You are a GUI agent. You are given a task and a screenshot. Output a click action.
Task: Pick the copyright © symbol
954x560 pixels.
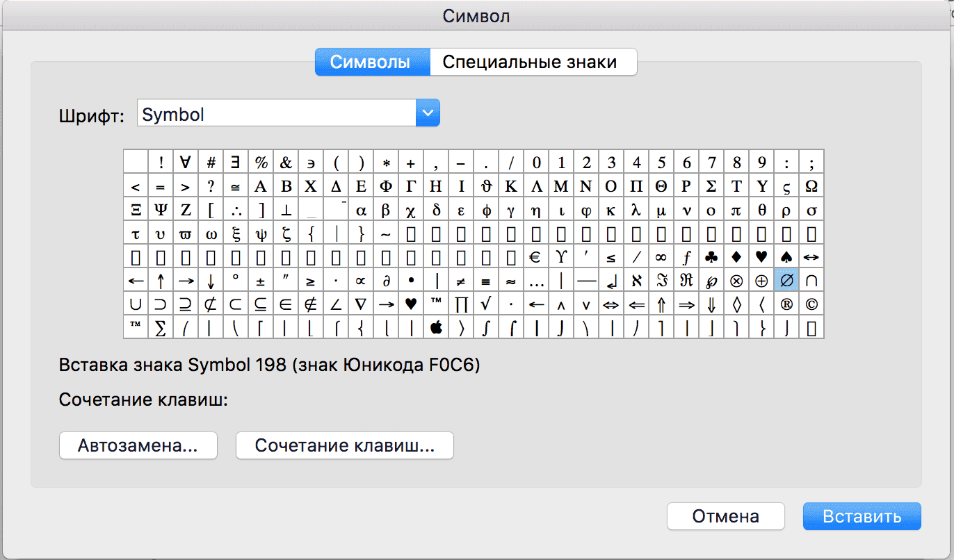[x=811, y=304]
